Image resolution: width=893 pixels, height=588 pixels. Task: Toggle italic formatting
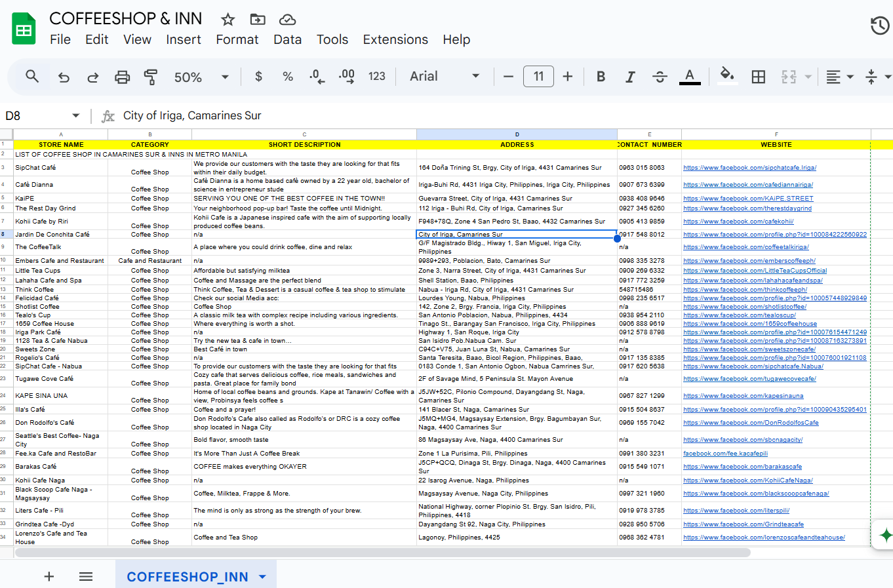click(630, 77)
